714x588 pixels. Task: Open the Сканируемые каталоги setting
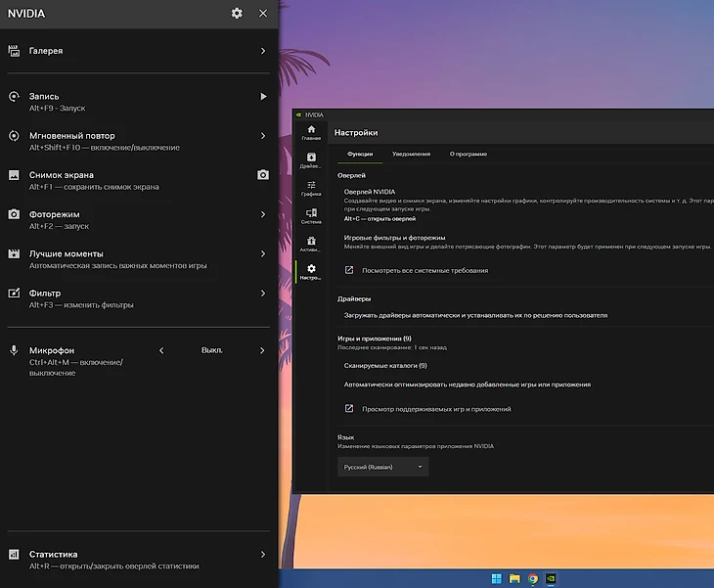[385, 365]
